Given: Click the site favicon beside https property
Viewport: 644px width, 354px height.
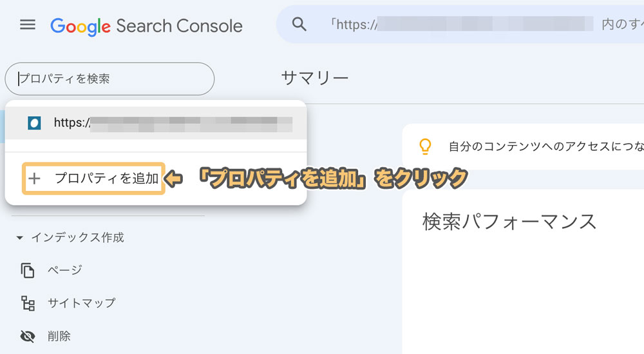Looking at the screenshot, I should click(x=34, y=123).
